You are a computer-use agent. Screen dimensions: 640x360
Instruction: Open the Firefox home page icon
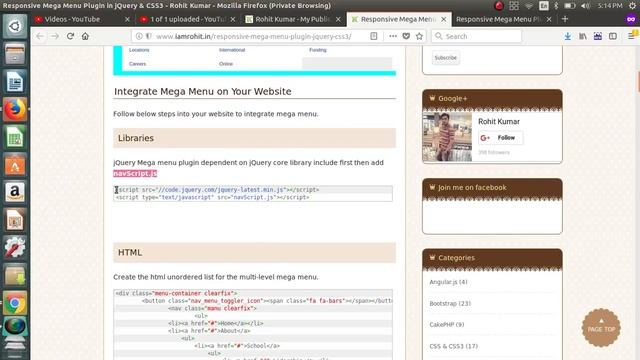click(85, 36)
